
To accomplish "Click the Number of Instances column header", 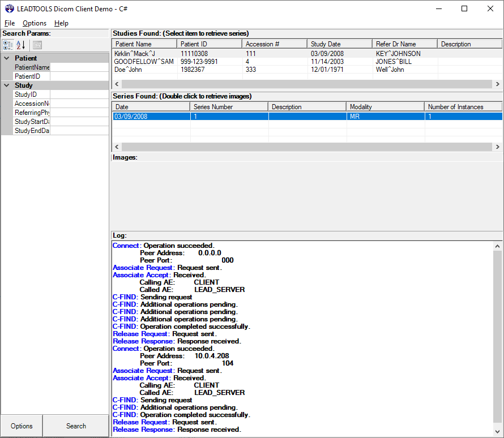I will [x=463, y=107].
